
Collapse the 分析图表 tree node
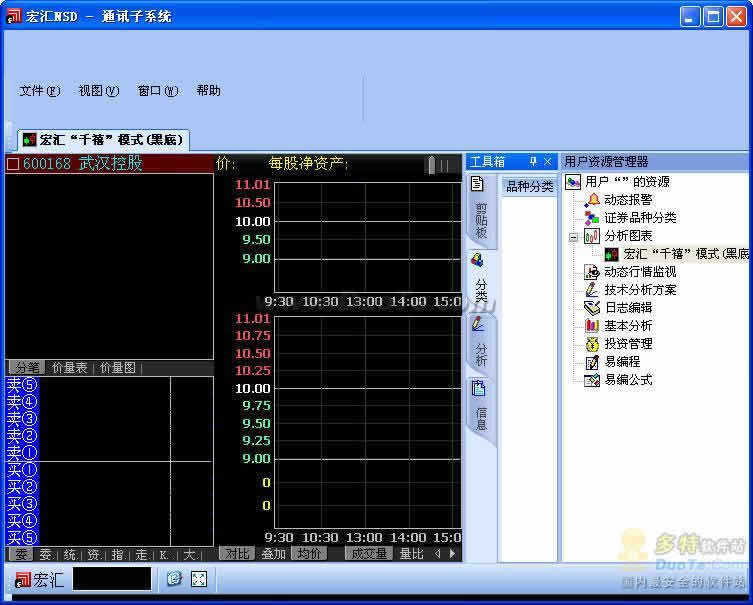[573, 237]
